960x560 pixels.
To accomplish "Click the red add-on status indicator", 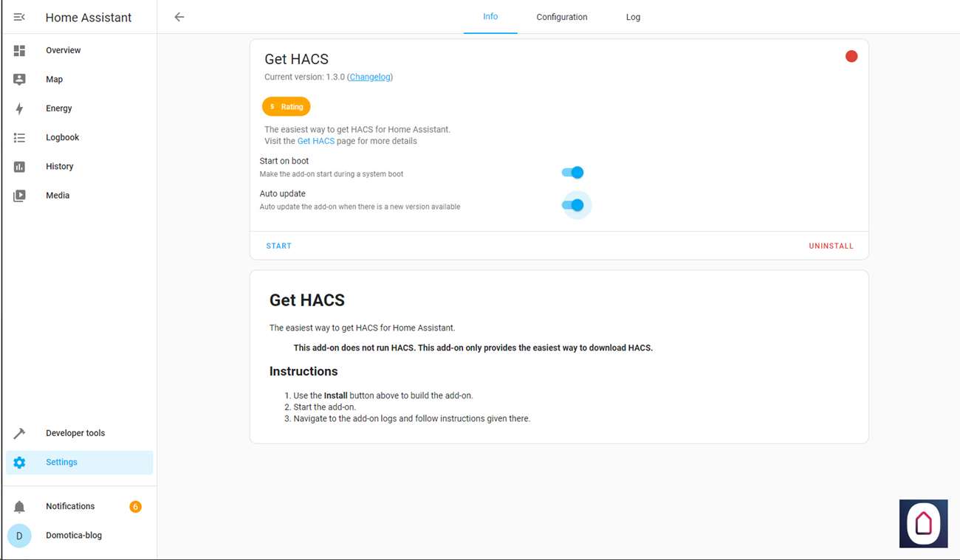I will 851,56.
